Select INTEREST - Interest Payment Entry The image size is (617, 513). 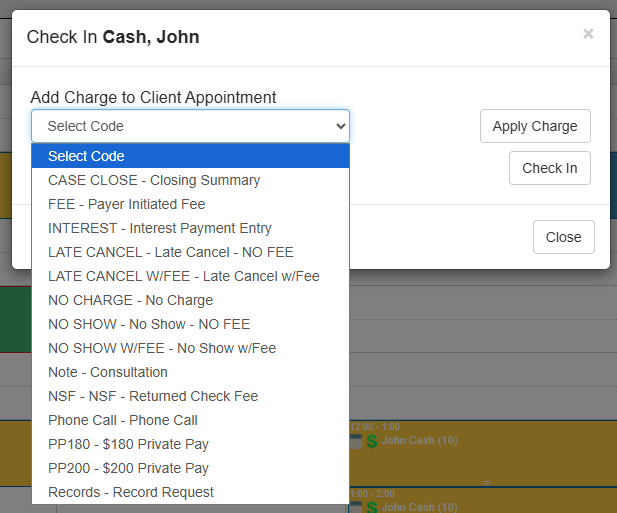[159, 228]
